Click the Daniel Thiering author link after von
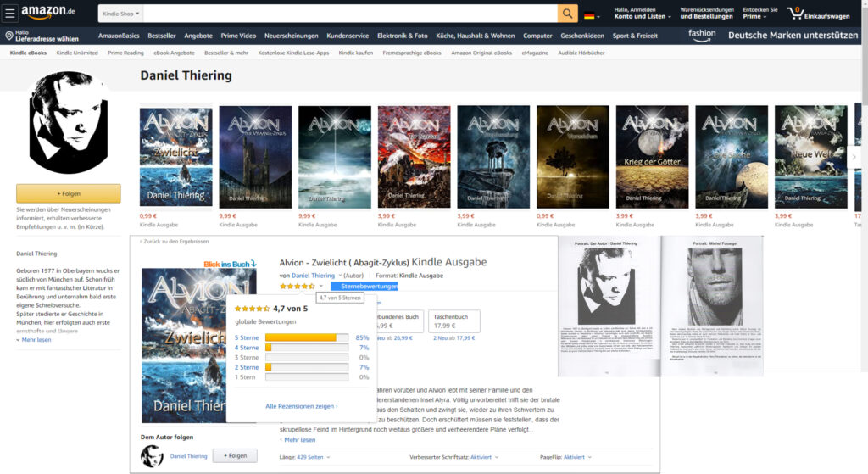The image size is (868, 474). click(313, 276)
